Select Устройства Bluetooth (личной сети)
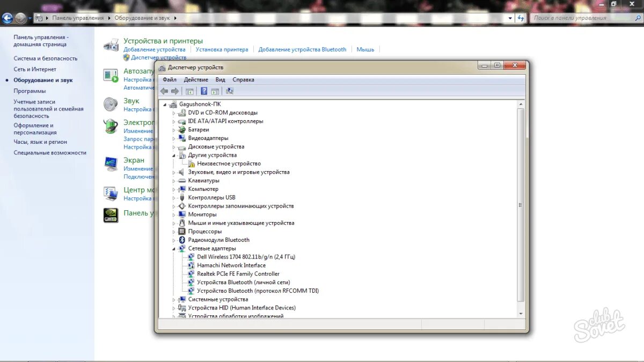The width and height of the screenshot is (644, 362). (244, 283)
